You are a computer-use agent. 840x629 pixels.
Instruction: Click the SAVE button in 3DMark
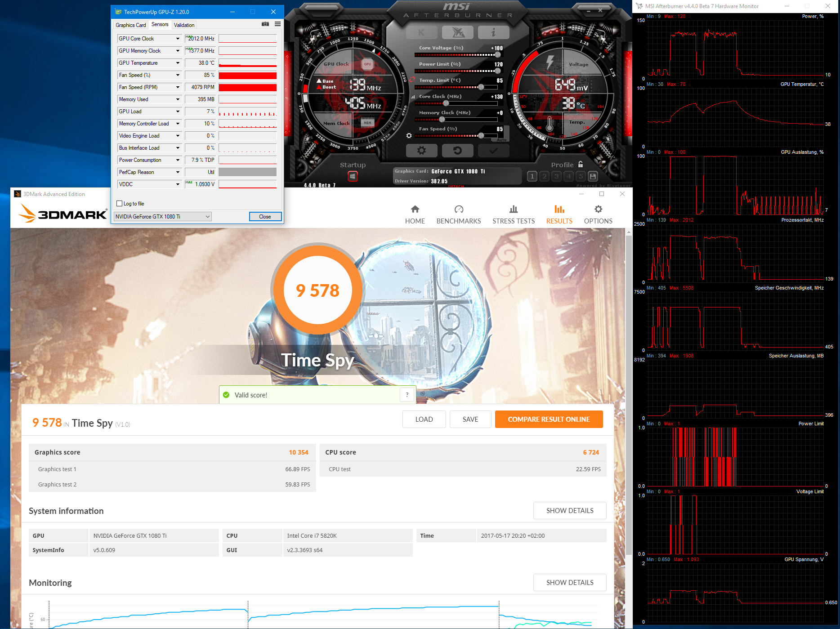tap(470, 419)
